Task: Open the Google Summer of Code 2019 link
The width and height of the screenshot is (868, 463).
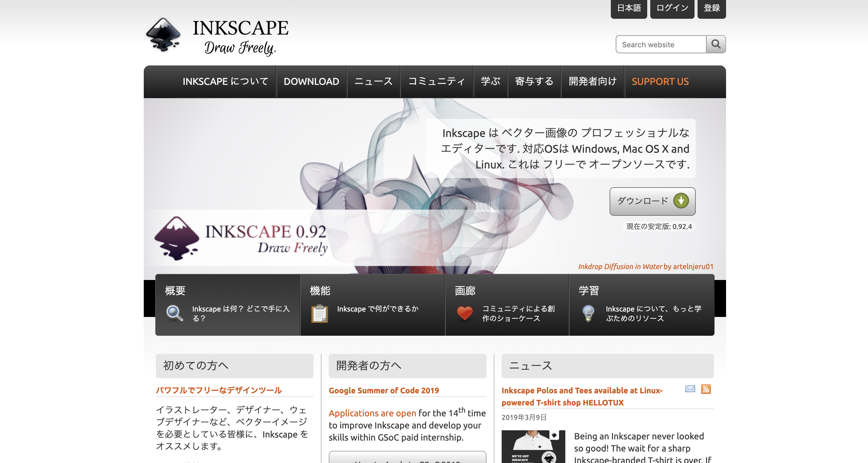Action: 384,390
